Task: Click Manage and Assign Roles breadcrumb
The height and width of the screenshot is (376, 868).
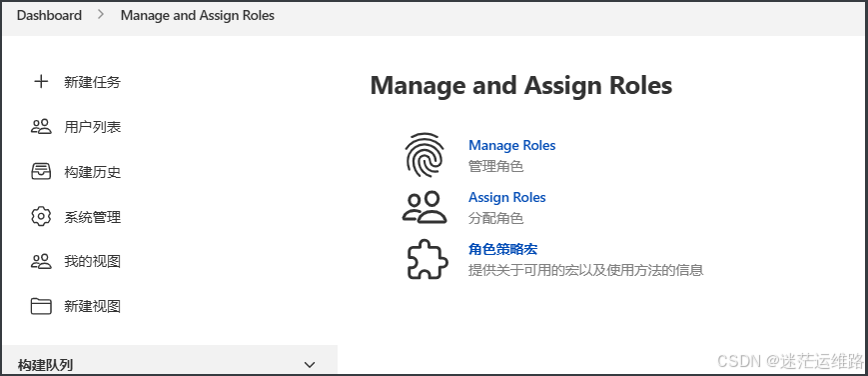Action: 198,16
